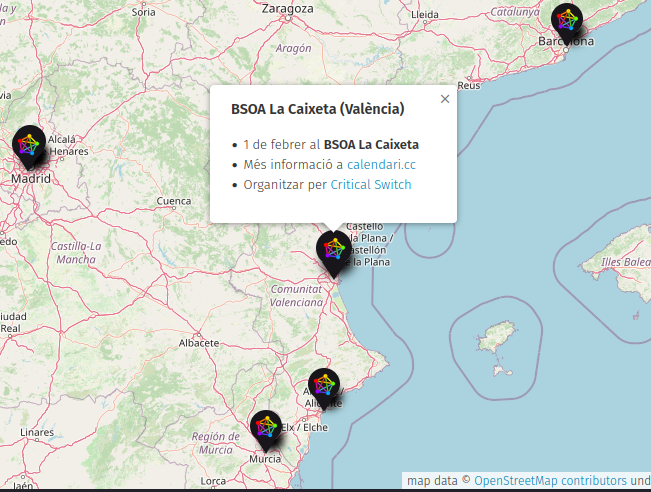The width and height of the screenshot is (651, 492).
Task: Click the Albacete city label
Action: (199, 343)
